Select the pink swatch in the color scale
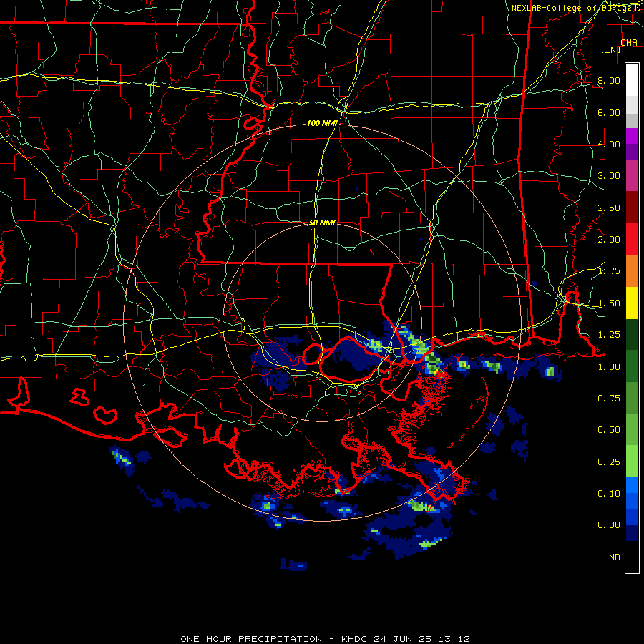 (x=632, y=176)
